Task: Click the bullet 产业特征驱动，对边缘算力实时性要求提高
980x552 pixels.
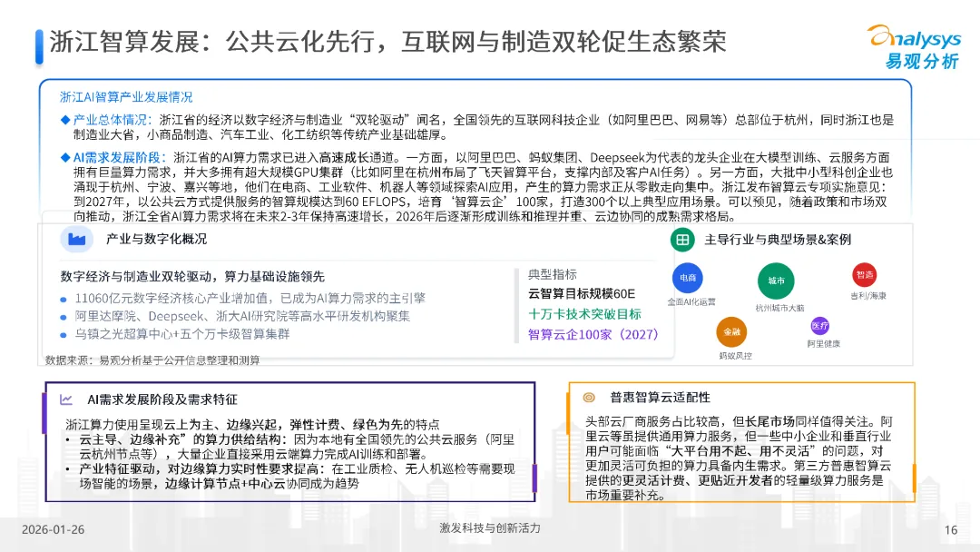Action: tap(297, 476)
